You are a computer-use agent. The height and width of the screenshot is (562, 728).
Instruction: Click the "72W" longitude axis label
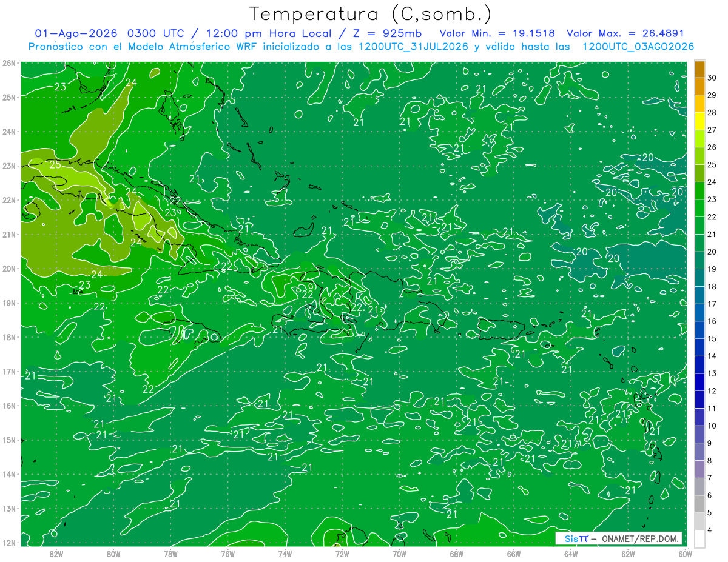pos(342,554)
